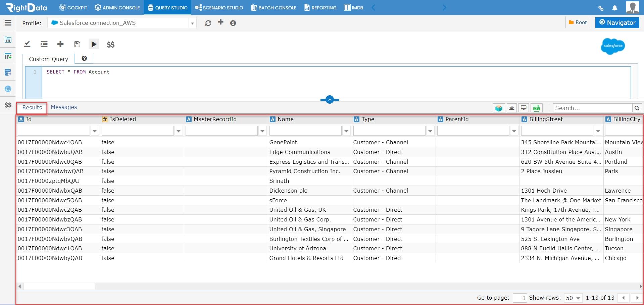Go to the previous results page
Image resolution: width=644 pixels, height=305 pixels.
(x=623, y=298)
